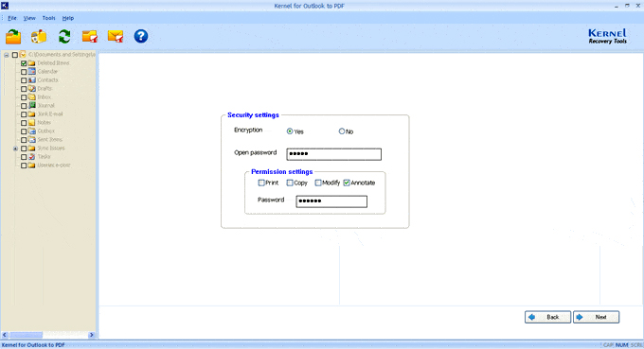Viewport: 644px width, 349px height.
Task: Uncheck the Deleted Items folder checkbox
Action: coord(24,63)
